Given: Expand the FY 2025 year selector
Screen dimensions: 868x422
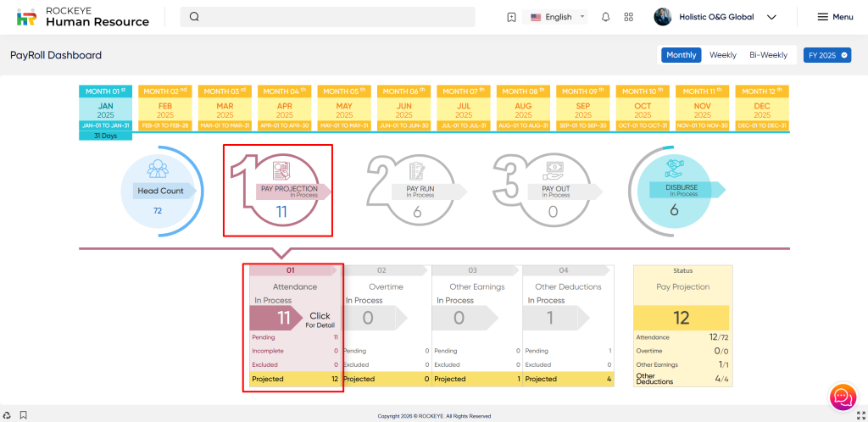Looking at the screenshot, I should pos(826,55).
